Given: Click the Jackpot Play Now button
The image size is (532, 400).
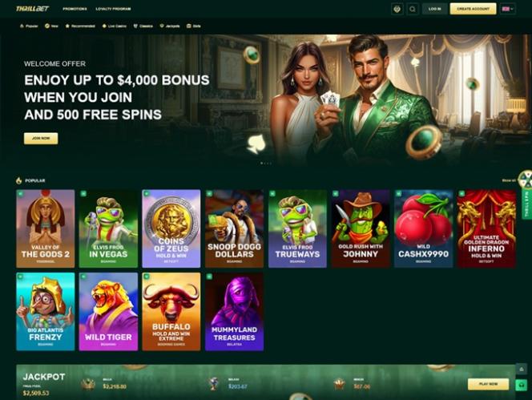Looking at the screenshot, I should click(488, 384).
